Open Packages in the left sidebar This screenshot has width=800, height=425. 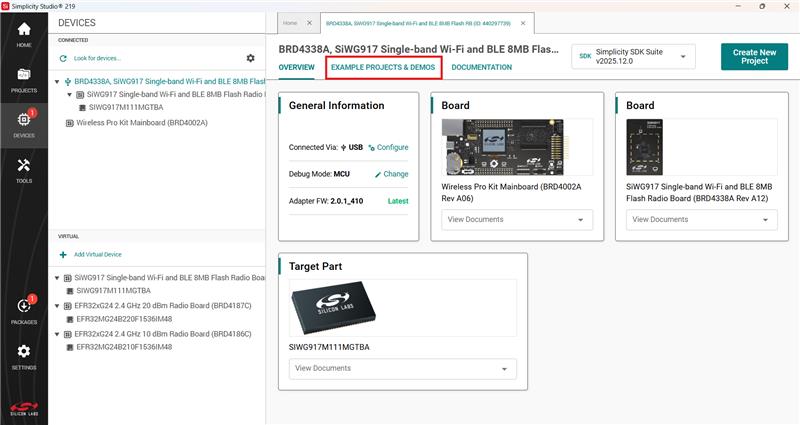[23, 310]
